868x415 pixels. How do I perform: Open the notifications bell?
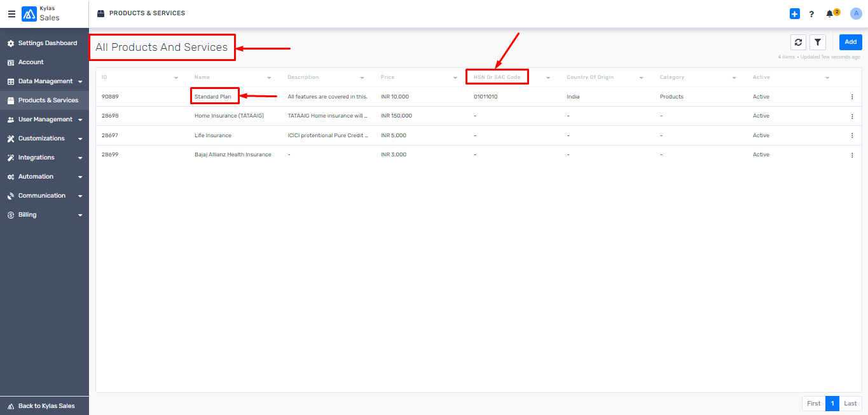pos(829,14)
